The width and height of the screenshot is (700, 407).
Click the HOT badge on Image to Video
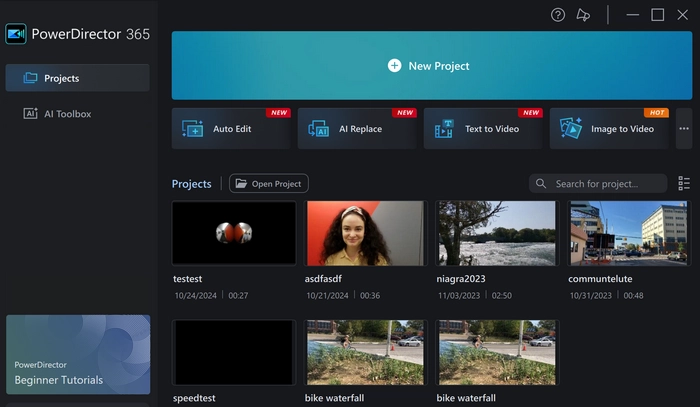tap(657, 113)
